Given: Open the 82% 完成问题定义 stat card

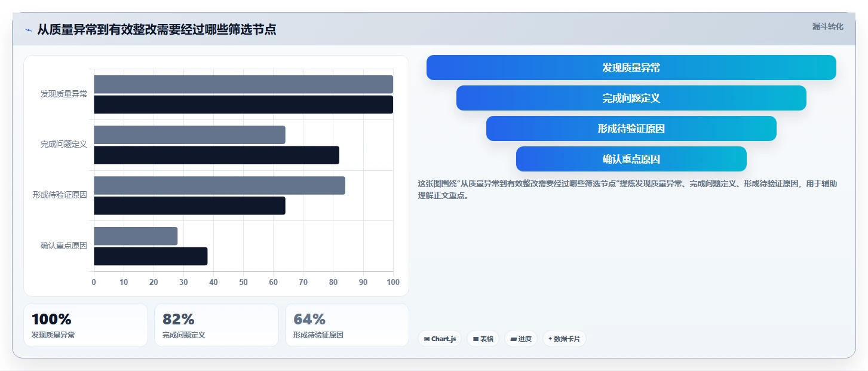Looking at the screenshot, I should point(216,325).
